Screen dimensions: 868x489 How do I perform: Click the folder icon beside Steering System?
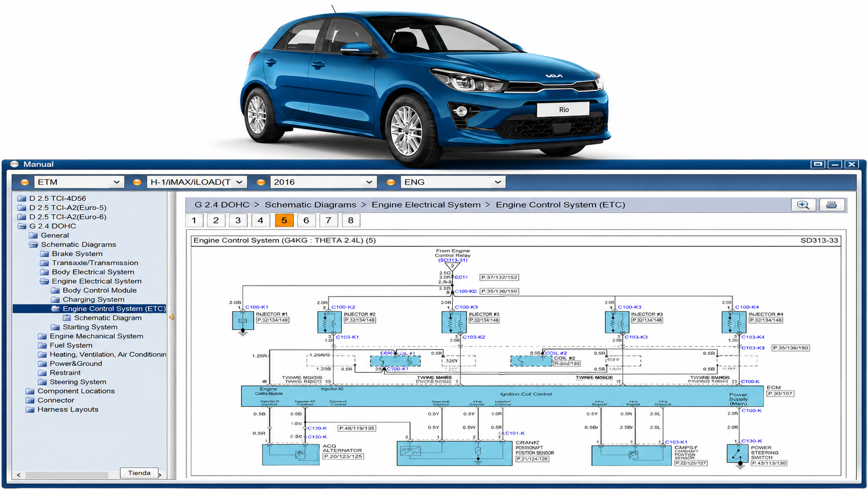coord(43,382)
